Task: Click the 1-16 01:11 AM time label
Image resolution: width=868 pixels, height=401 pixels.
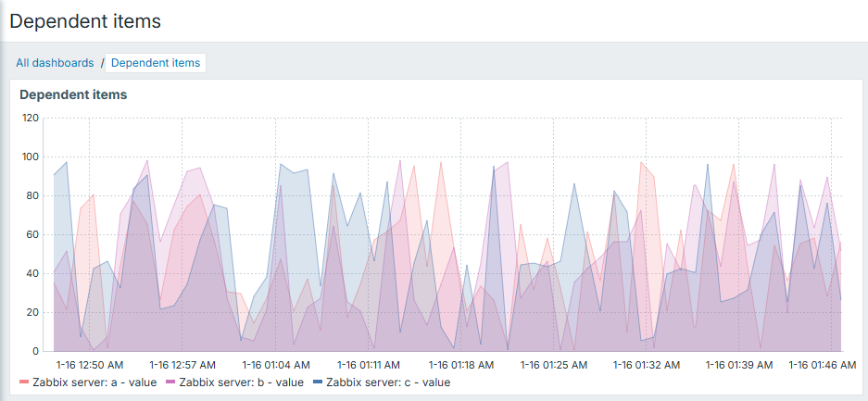Action: tap(368, 366)
